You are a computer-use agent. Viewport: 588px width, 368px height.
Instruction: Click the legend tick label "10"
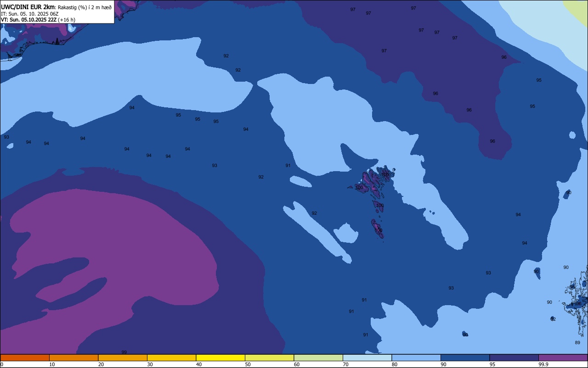coord(52,364)
